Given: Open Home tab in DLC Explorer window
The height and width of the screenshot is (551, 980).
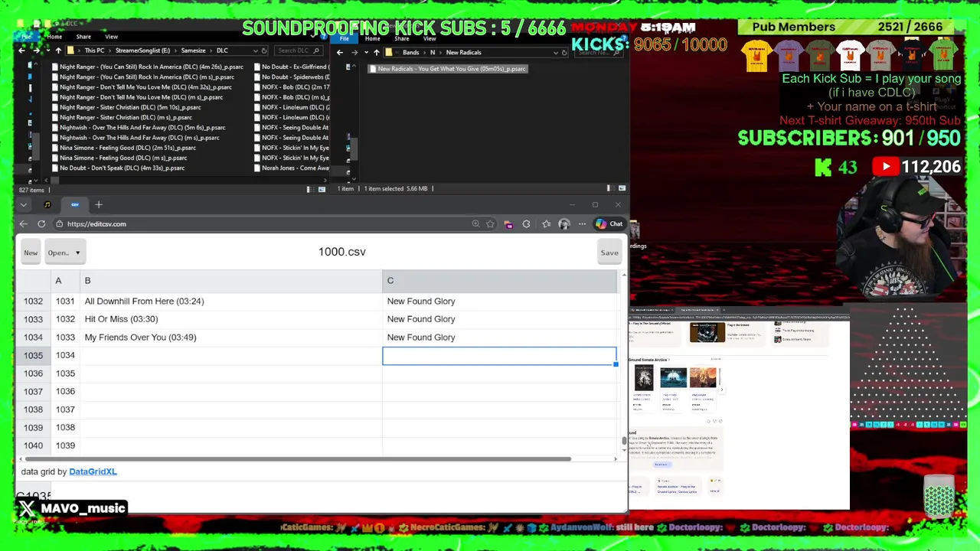Looking at the screenshot, I should pyautogui.click(x=54, y=37).
